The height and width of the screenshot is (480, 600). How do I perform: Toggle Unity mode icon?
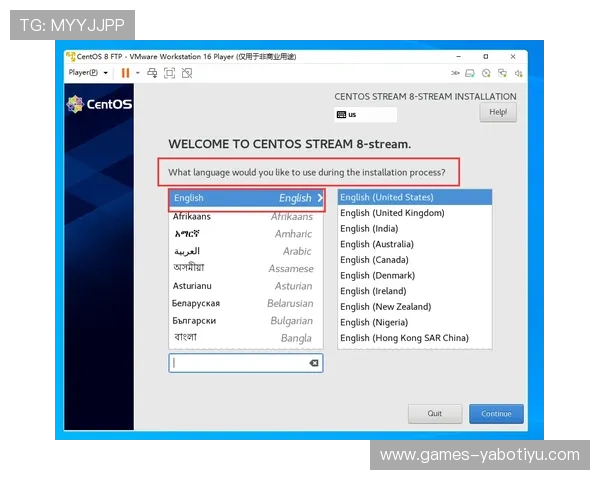click(187, 73)
